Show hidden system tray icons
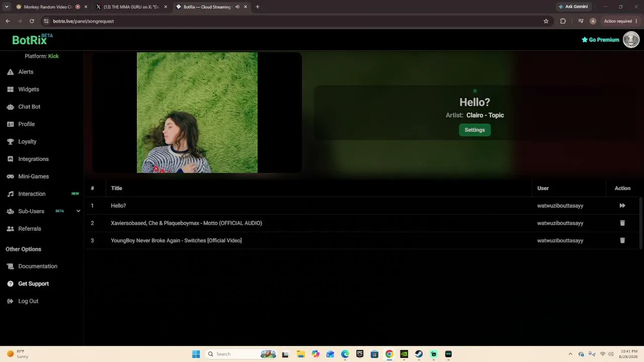 [x=570, y=354]
